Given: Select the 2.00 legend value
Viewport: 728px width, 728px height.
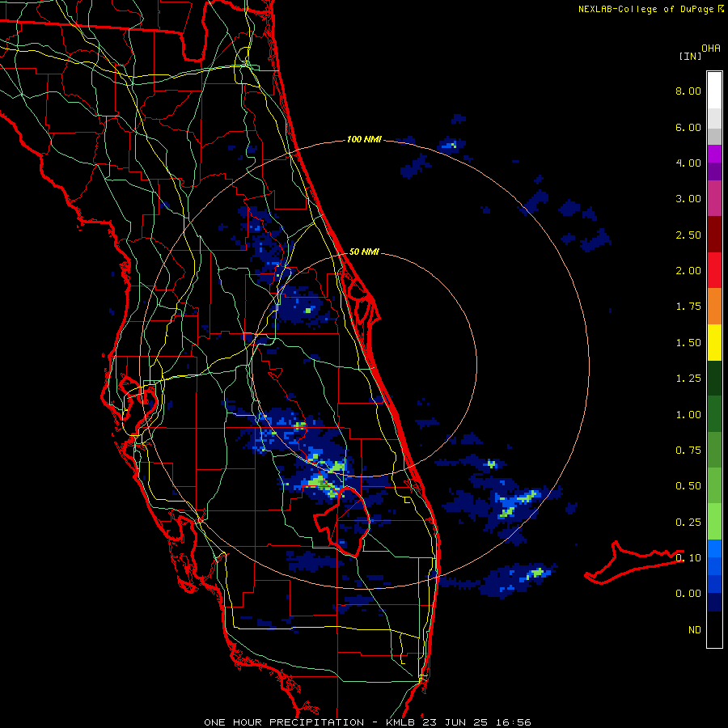Looking at the screenshot, I should tap(688, 271).
